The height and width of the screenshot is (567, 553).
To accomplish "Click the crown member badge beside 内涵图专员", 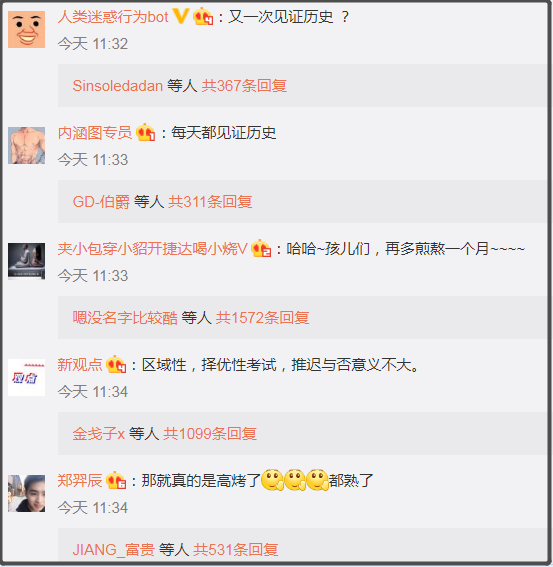I will (145, 132).
